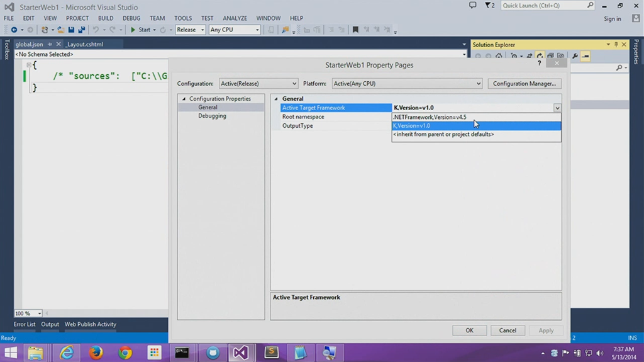Save the file with the Save icon
This screenshot has width=644, height=362.
point(71,30)
